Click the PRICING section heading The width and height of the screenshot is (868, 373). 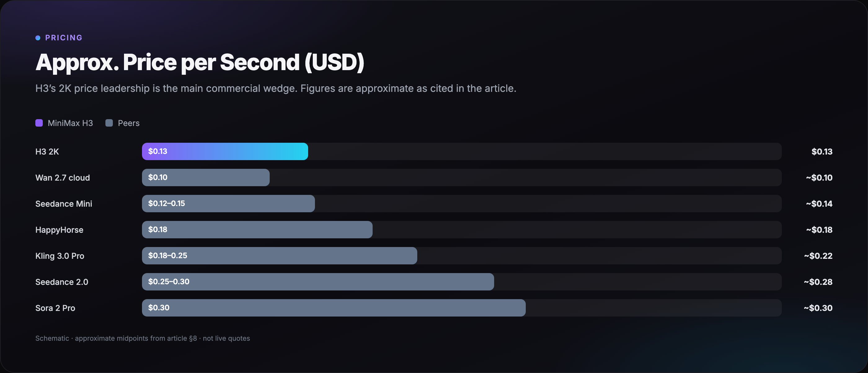[64, 38]
